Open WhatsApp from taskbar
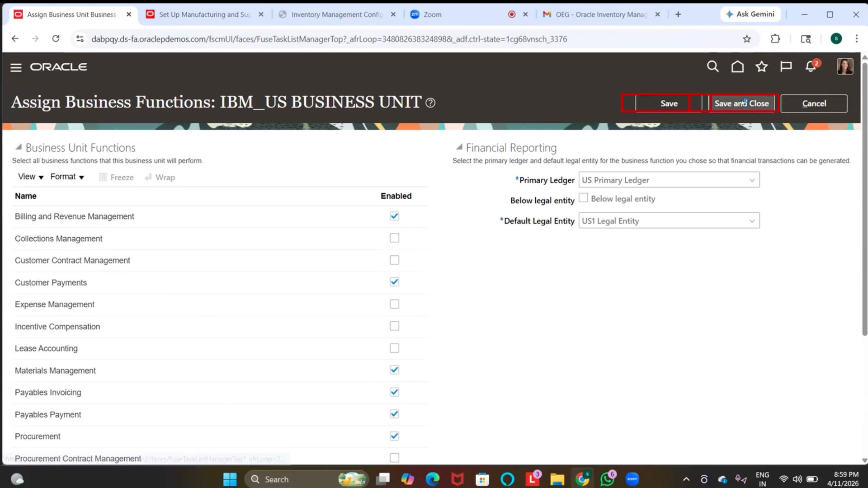 tap(607, 479)
